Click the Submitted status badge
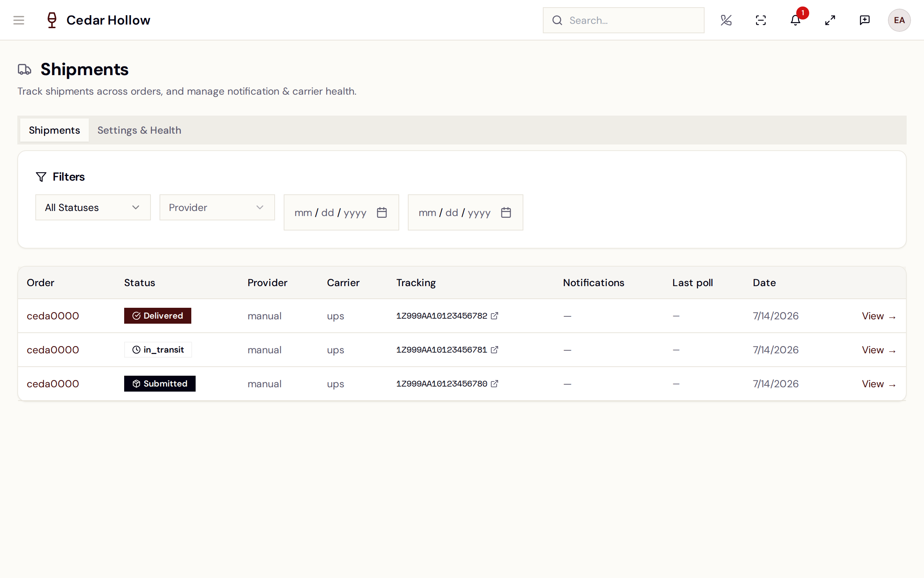924x578 pixels. tap(160, 383)
